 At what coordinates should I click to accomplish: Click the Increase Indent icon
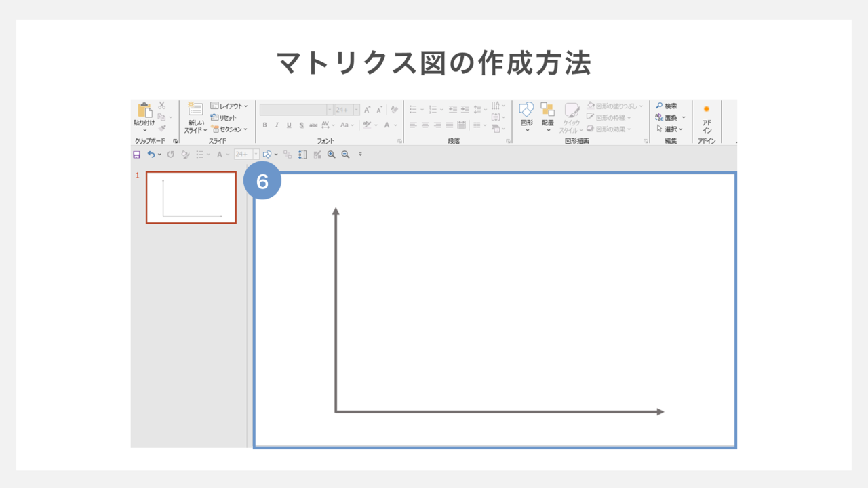click(465, 109)
